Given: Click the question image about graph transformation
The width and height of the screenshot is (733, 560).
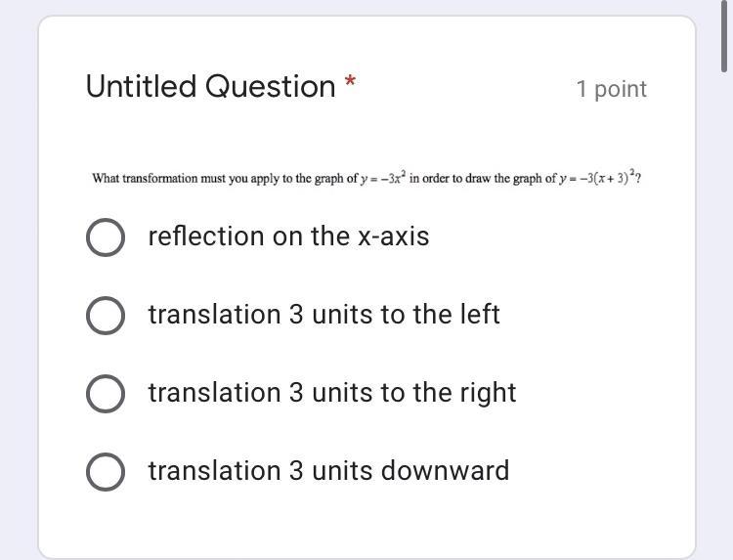Looking at the screenshot, I should [x=366, y=179].
